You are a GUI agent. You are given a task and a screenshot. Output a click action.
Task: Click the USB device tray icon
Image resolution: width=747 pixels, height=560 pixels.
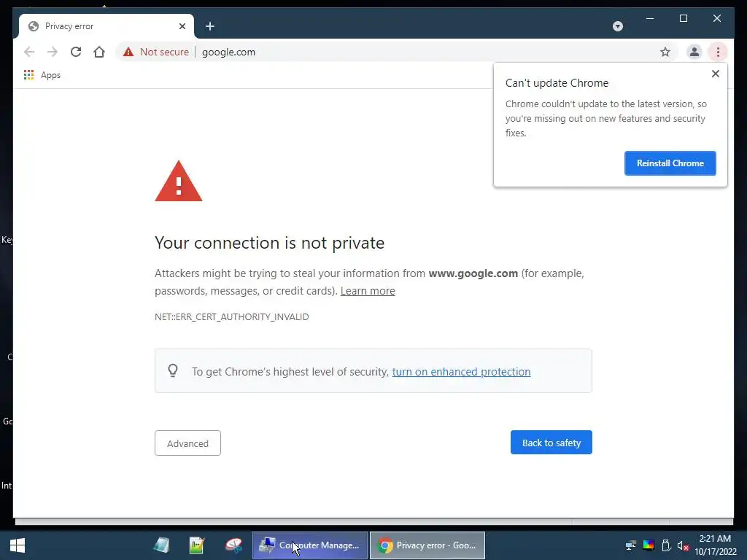[x=666, y=545]
